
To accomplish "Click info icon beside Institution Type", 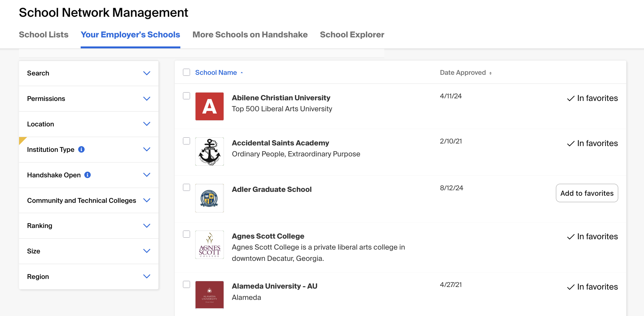I will coord(81,149).
